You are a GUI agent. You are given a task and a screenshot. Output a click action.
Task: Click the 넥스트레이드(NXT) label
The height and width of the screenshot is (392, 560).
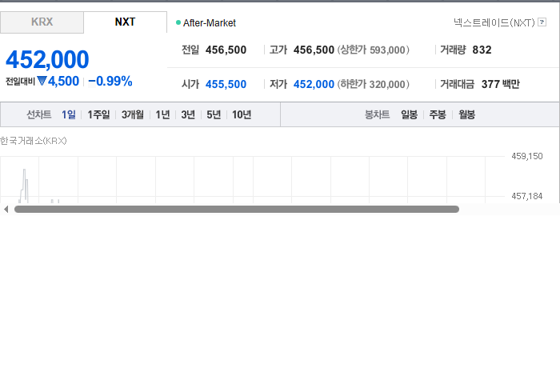pos(494,23)
